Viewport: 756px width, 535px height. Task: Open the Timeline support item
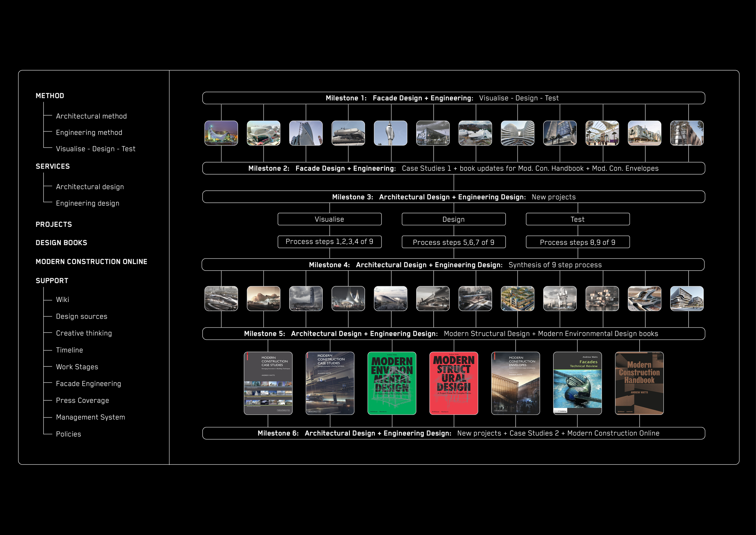pos(70,350)
